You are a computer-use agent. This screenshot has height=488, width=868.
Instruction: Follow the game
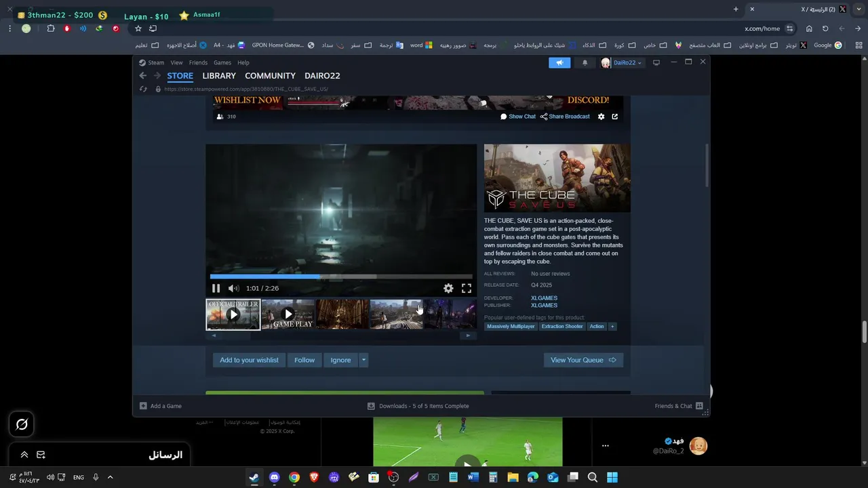pyautogui.click(x=304, y=360)
